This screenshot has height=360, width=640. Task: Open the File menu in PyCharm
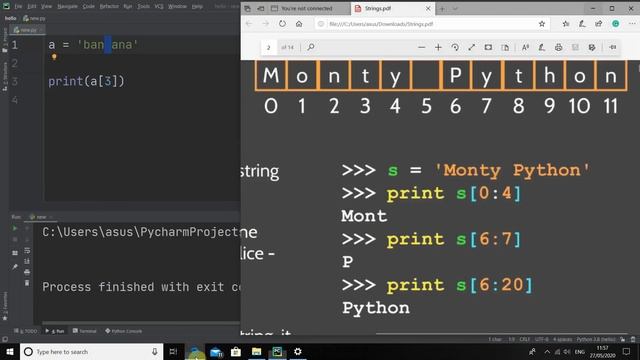tap(18, 7)
